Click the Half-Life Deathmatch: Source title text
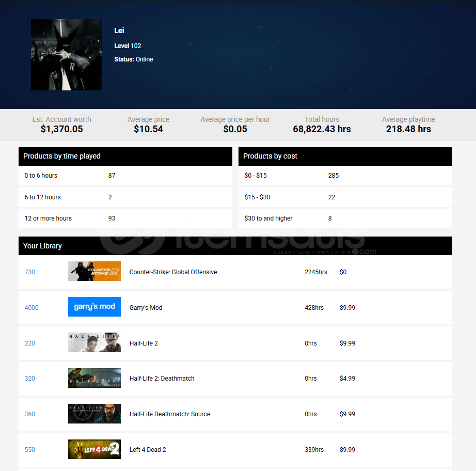The width and height of the screenshot is (476, 471). point(170,414)
